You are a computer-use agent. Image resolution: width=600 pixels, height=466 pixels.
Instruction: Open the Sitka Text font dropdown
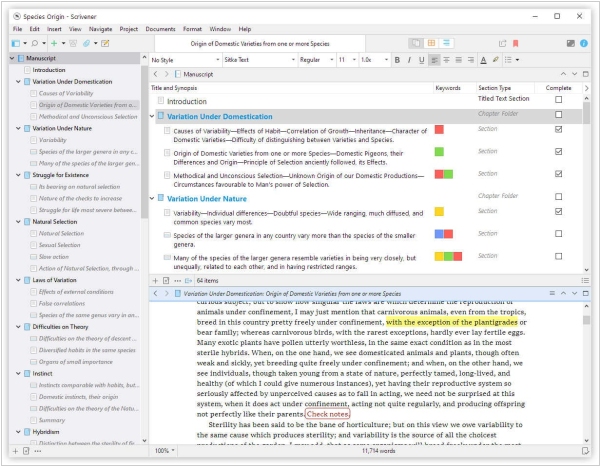260,60
